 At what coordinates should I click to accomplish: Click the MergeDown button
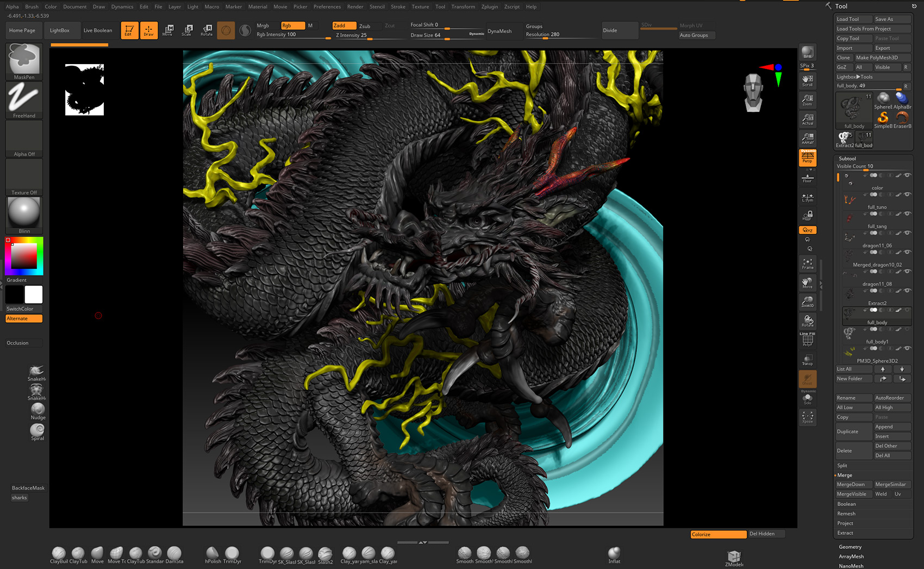(853, 485)
